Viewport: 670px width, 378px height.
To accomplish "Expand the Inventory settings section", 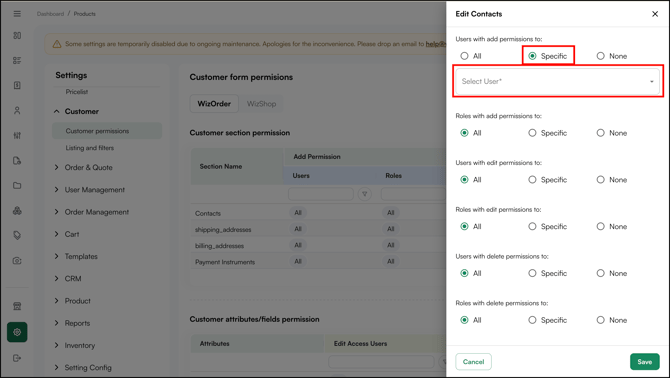I will [x=56, y=345].
